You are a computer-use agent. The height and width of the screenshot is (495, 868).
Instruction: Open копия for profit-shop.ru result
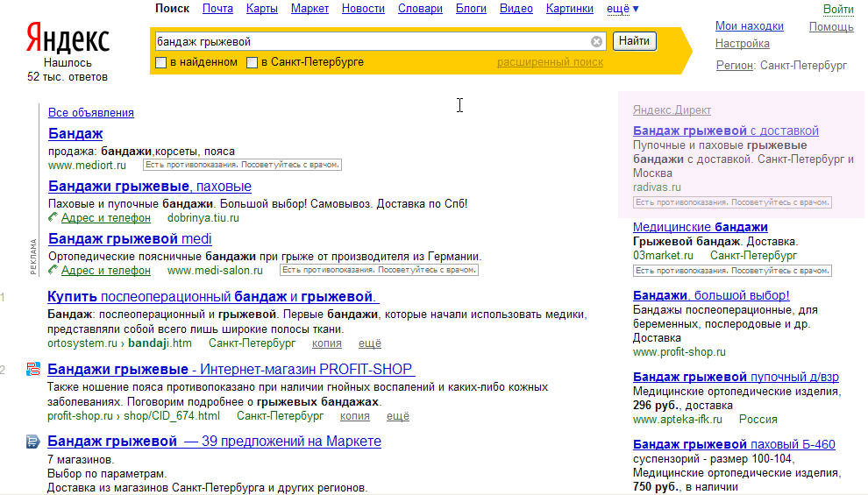click(355, 416)
